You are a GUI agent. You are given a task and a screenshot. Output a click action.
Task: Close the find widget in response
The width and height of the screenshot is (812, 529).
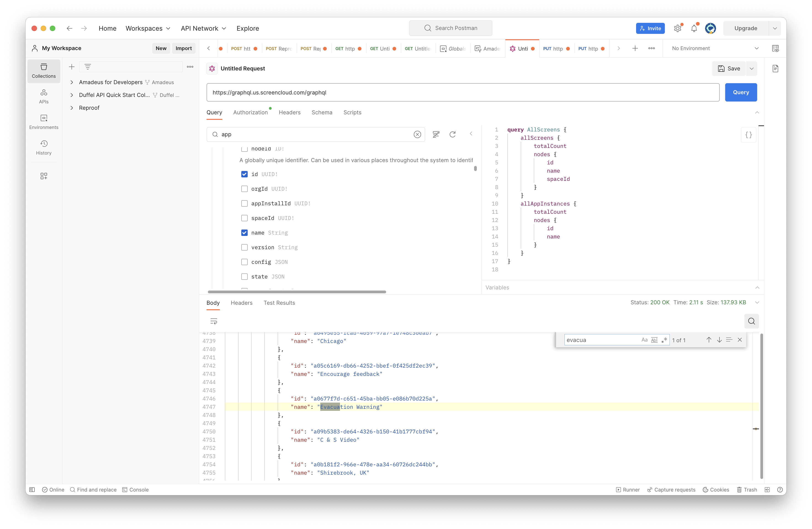point(740,340)
